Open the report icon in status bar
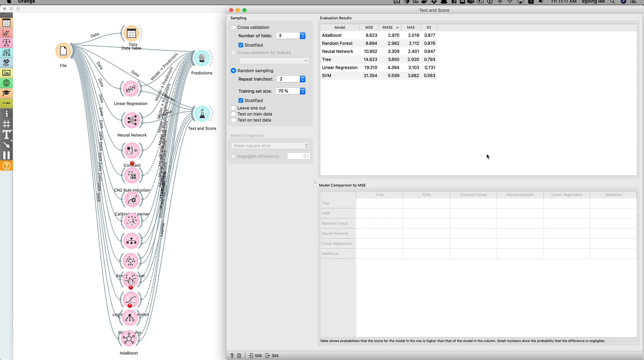This screenshot has width=644, height=360. click(239, 356)
